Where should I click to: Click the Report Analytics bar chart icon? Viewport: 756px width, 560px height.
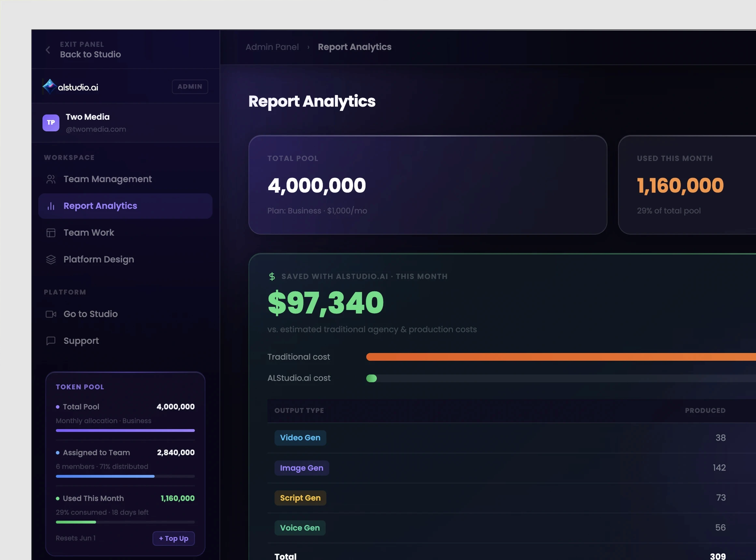coord(51,206)
